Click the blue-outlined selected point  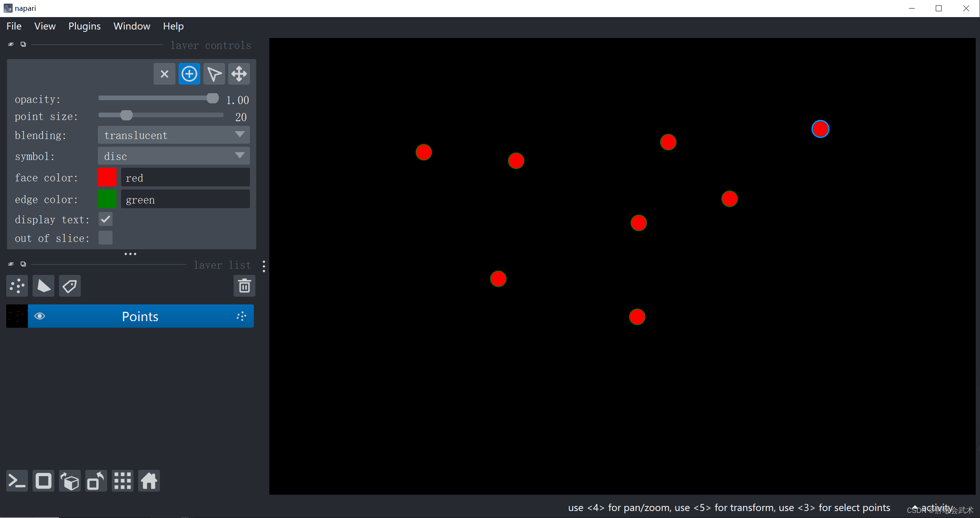coord(820,129)
